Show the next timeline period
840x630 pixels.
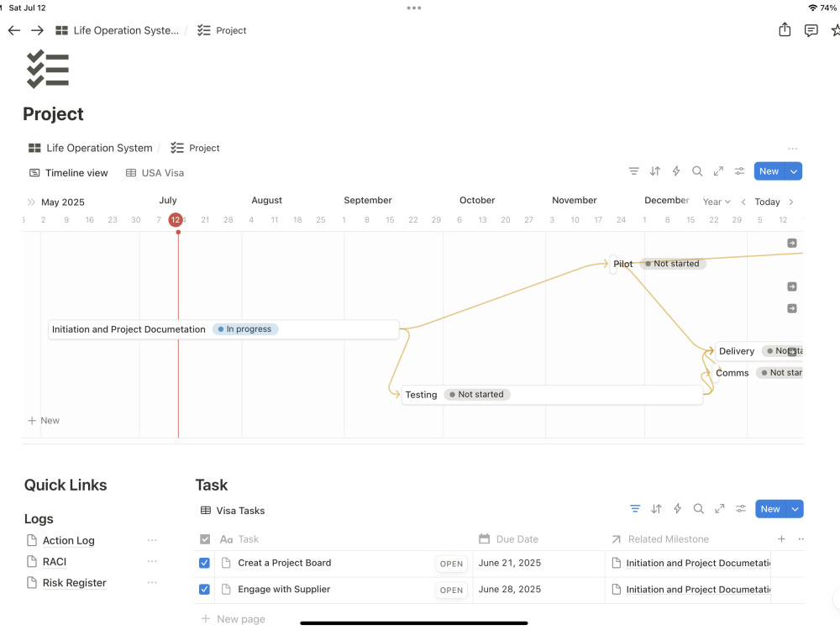coord(791,202)
